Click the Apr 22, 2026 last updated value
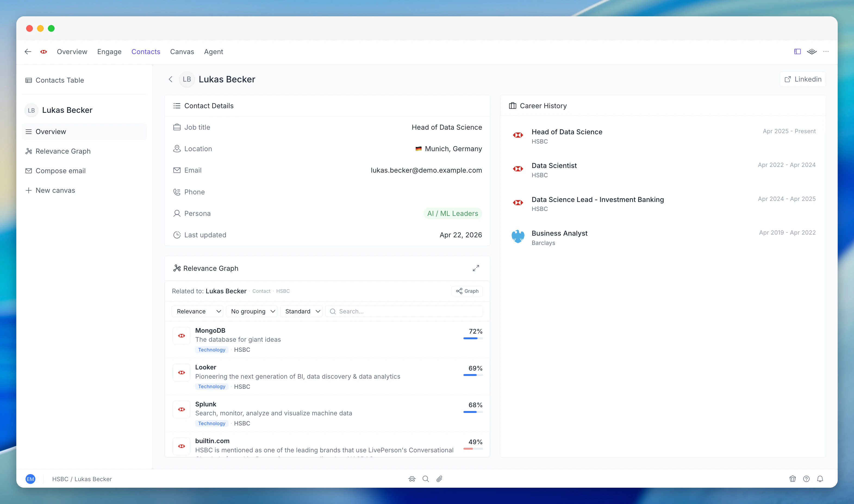The height and width of the screenshot is (504, 854). coord(461,235)
